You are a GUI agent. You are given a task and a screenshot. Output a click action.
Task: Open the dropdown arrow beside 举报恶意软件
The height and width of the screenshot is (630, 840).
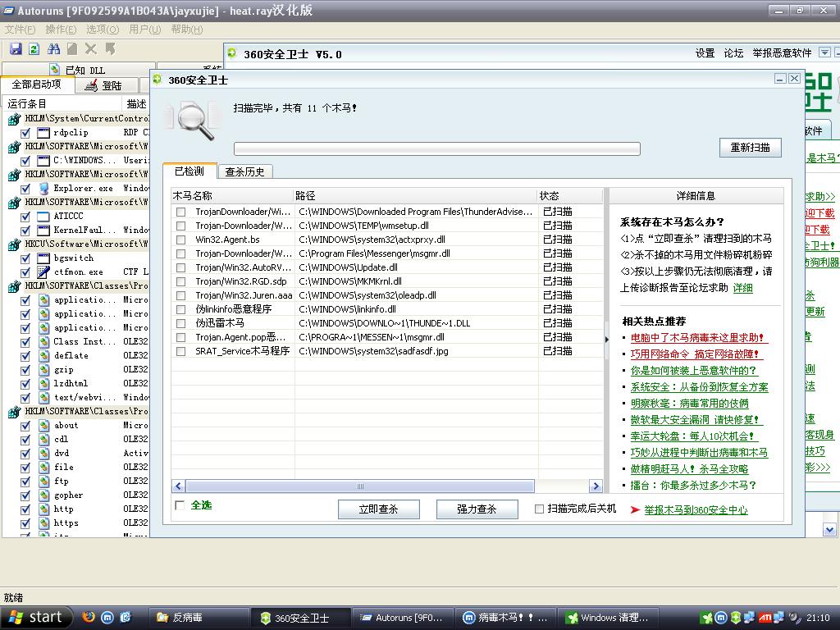[825, 52]
